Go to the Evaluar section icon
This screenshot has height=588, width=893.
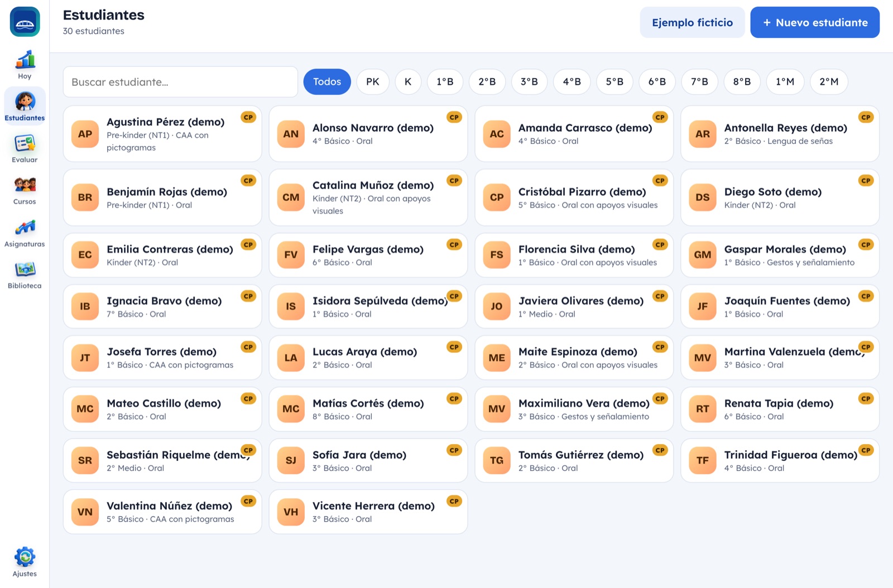click(25, 144)
